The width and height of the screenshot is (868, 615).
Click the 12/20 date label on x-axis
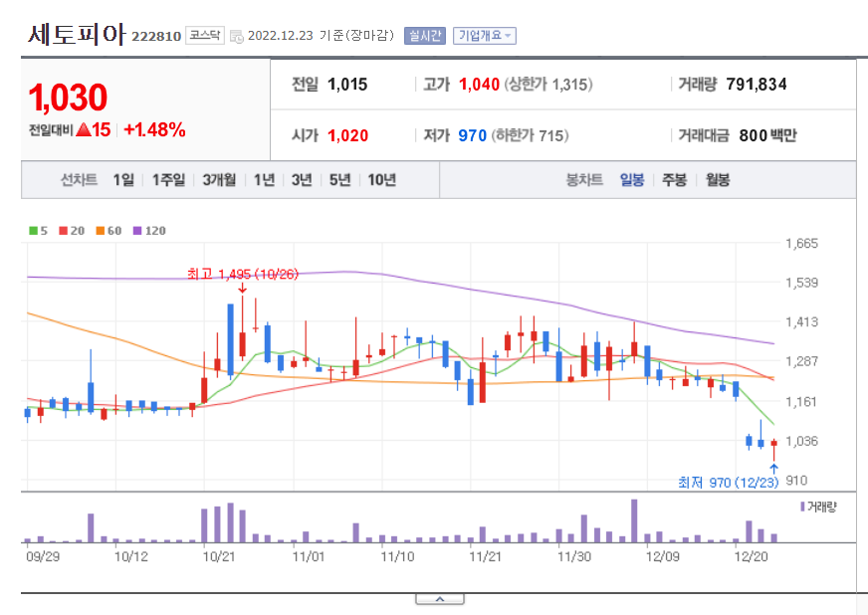(751, 556)
